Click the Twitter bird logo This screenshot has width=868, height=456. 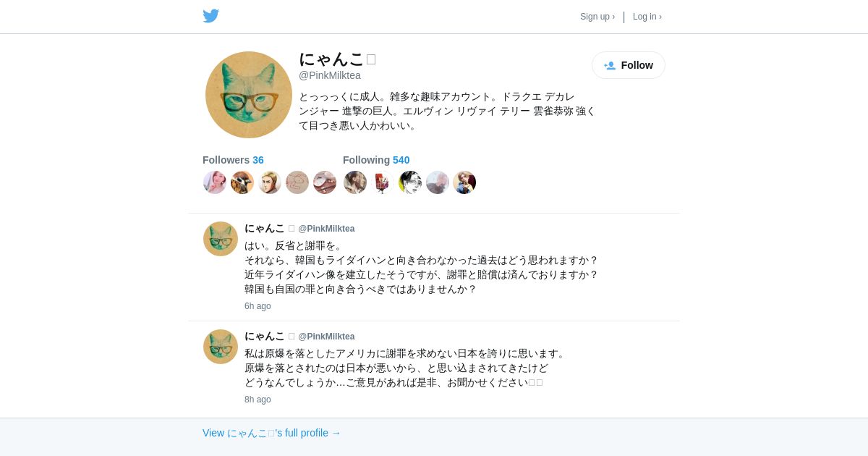click(210, 16)
